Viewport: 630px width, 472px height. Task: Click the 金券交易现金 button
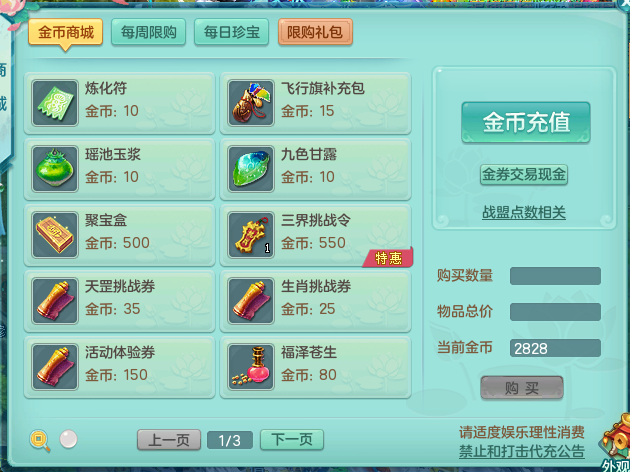(x=524, y=175)
